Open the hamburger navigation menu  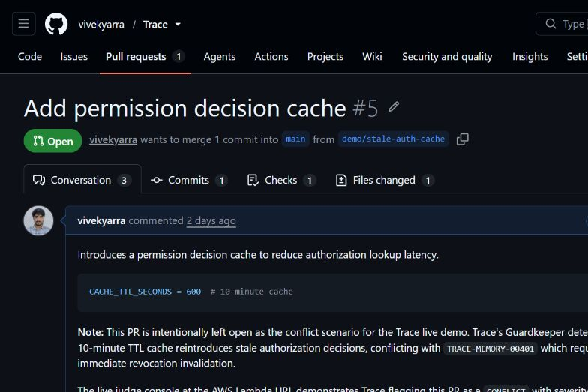coord(24,24)
